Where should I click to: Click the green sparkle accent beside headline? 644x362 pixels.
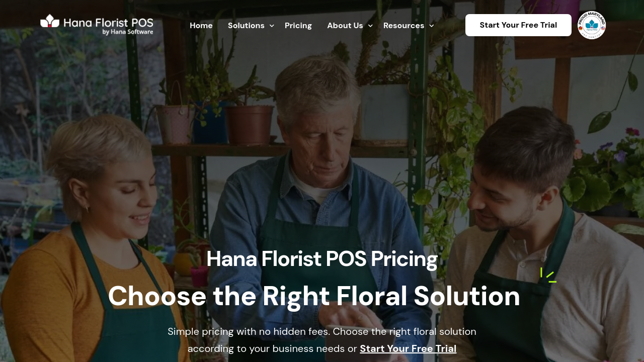(548, 275)
